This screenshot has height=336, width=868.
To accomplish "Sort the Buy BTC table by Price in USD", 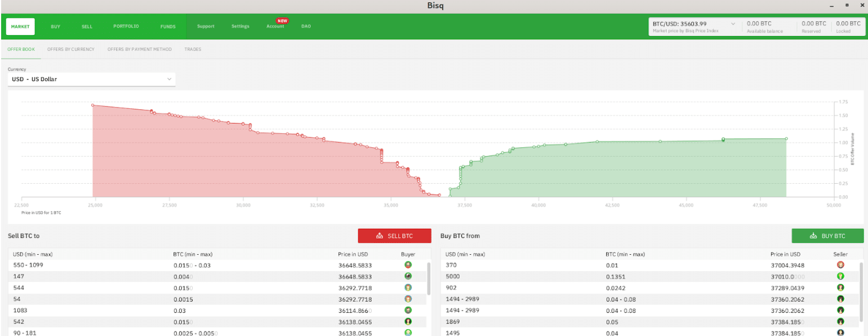I will pyautogui.click(x=785, y=254).
